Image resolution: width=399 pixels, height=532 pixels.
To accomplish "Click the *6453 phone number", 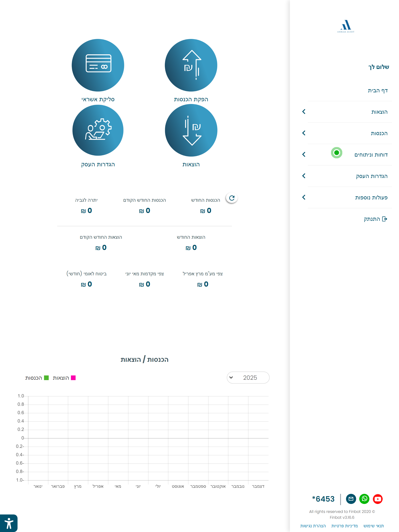I will (x=323, y=499).
